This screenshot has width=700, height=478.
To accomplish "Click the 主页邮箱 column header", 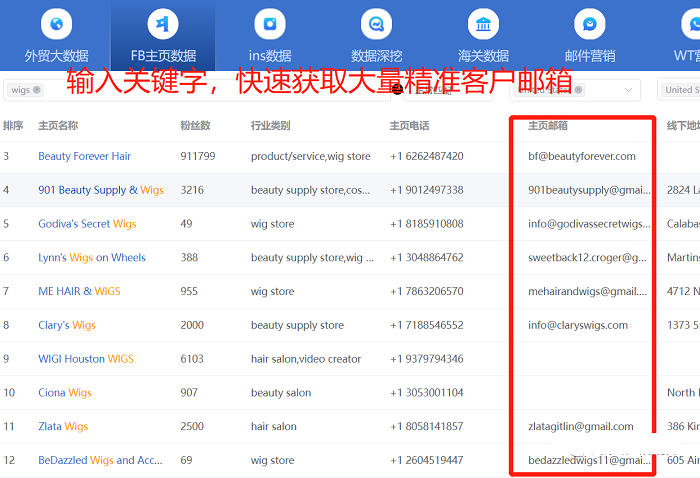I will (548, 125).
